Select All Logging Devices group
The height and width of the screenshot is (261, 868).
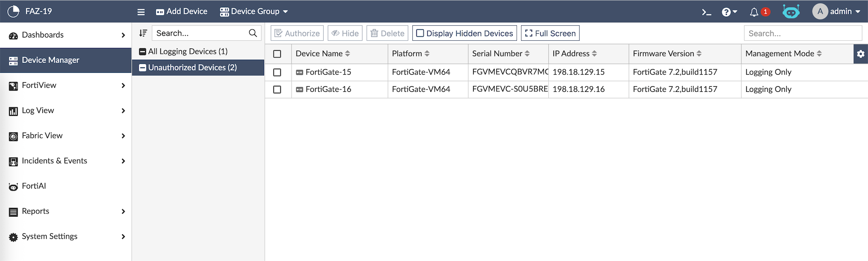coord(188,52)
